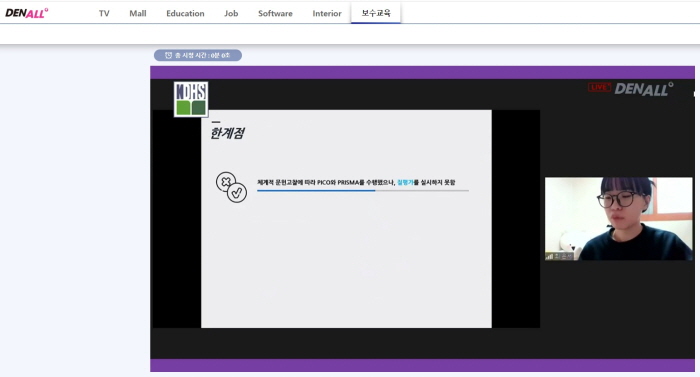Open the Interior menu item
This screenshot has height=377, width=700.
pos(327,13)
